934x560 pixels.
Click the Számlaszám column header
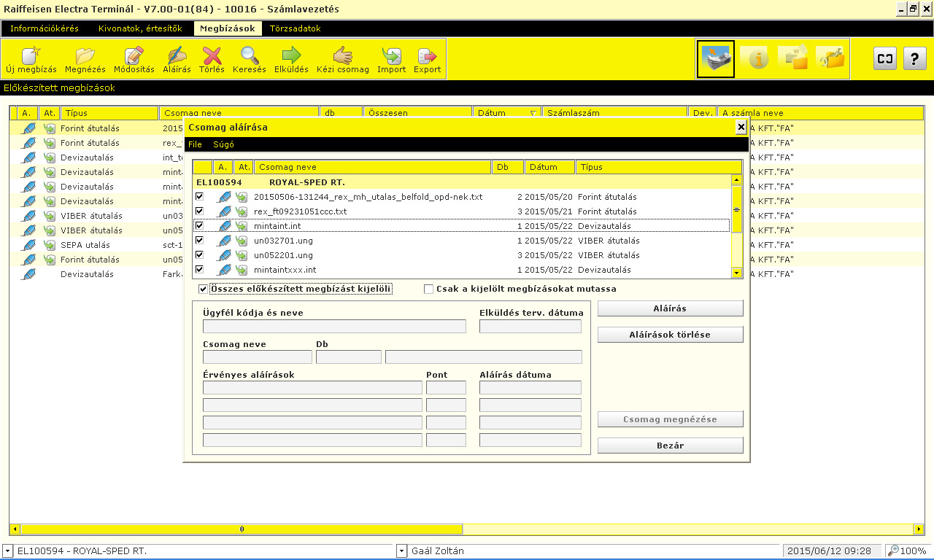coord(615,113)
